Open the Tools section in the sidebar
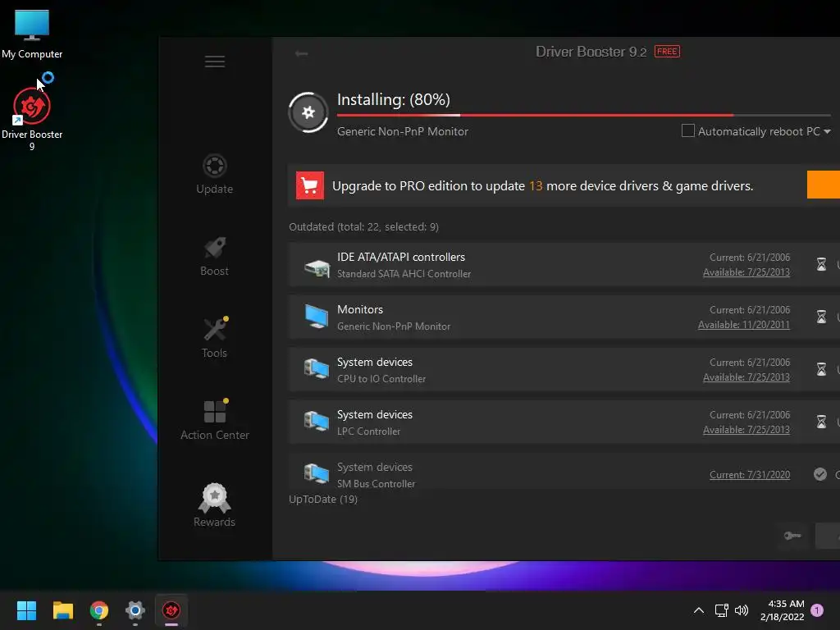Image resolution: width=840 pixels, height=630 pixels. (214, 337)
